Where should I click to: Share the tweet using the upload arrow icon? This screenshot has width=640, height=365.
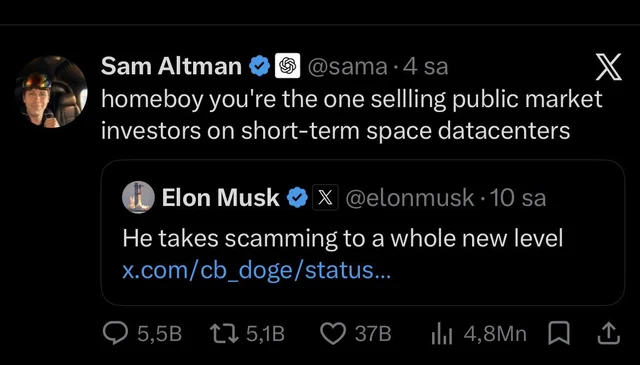click(x=609, y=334)
